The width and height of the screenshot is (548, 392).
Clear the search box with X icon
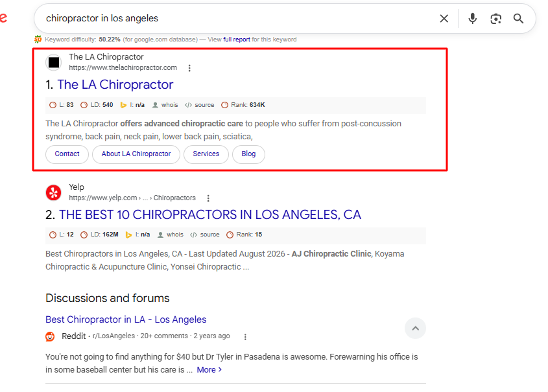point(444,19)
